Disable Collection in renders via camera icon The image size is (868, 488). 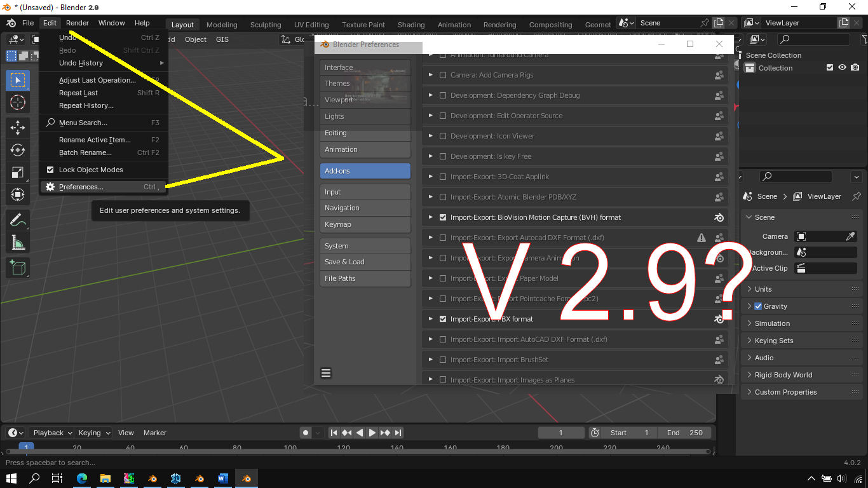point(855,68)
